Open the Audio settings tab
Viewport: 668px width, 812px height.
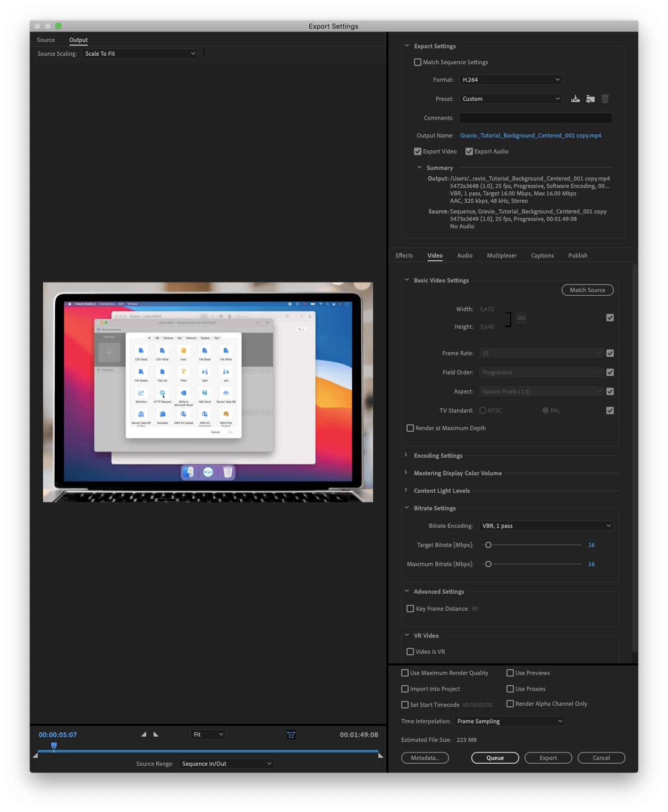(x=464, y=255)
